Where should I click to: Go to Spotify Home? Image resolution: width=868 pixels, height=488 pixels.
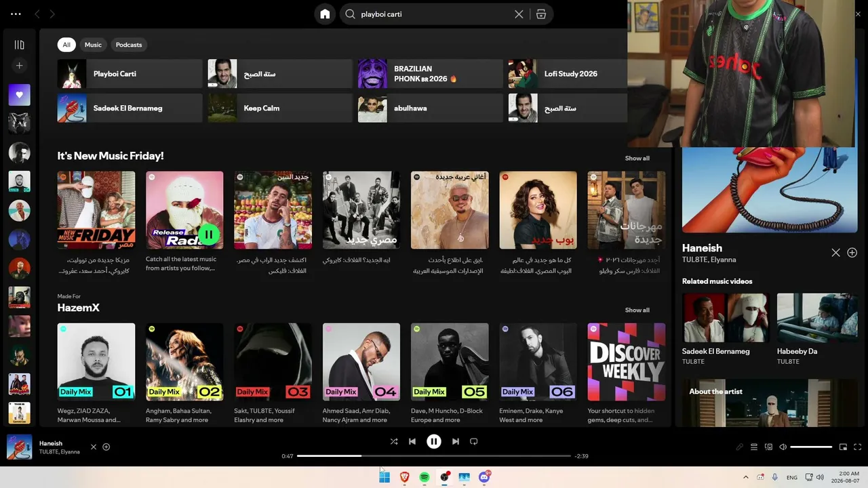tap(325, 14)
